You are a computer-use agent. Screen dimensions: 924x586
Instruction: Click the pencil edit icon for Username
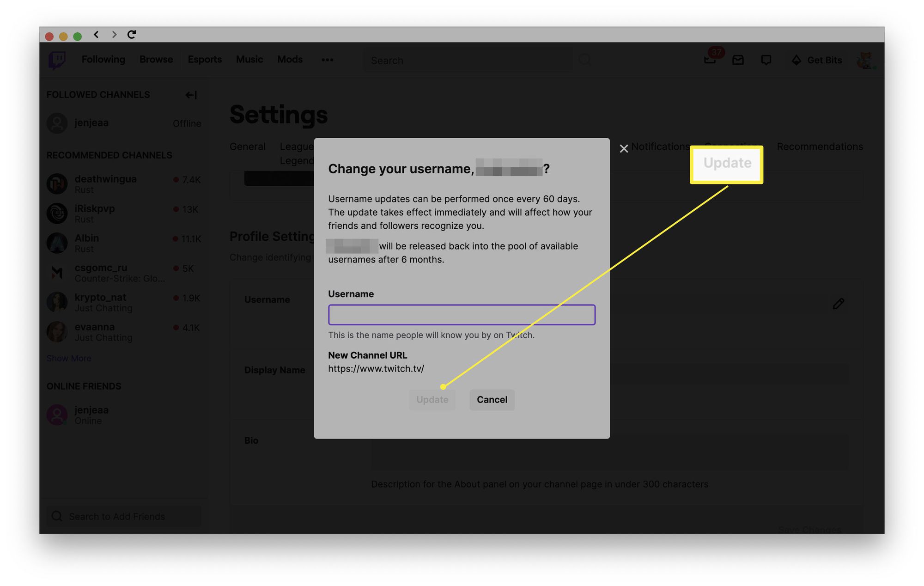[839, 304]
